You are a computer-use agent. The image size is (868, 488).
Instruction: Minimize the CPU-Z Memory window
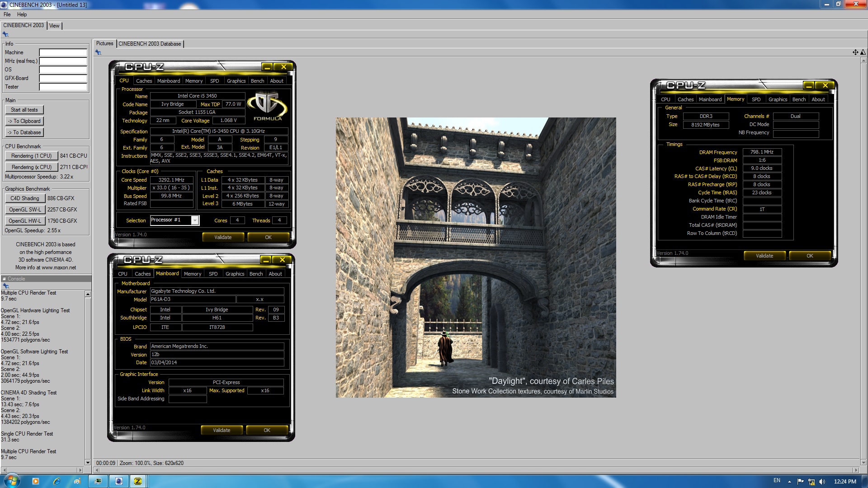click(809, 85)
